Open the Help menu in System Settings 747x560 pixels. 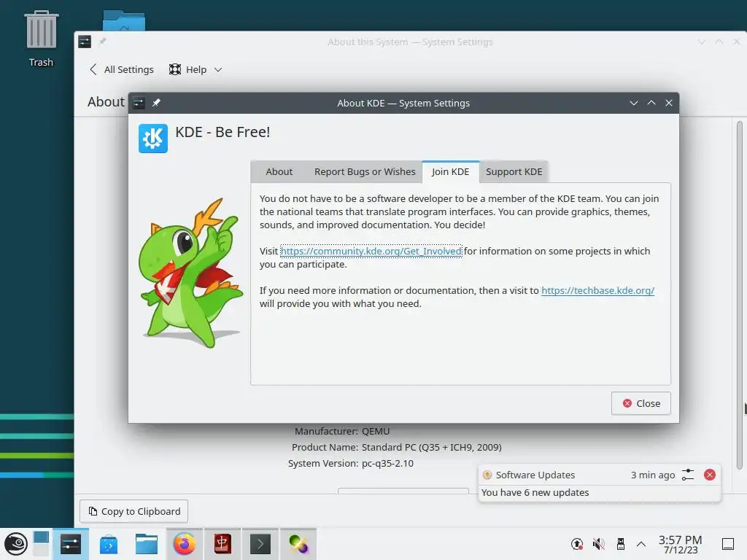[196, 69]
